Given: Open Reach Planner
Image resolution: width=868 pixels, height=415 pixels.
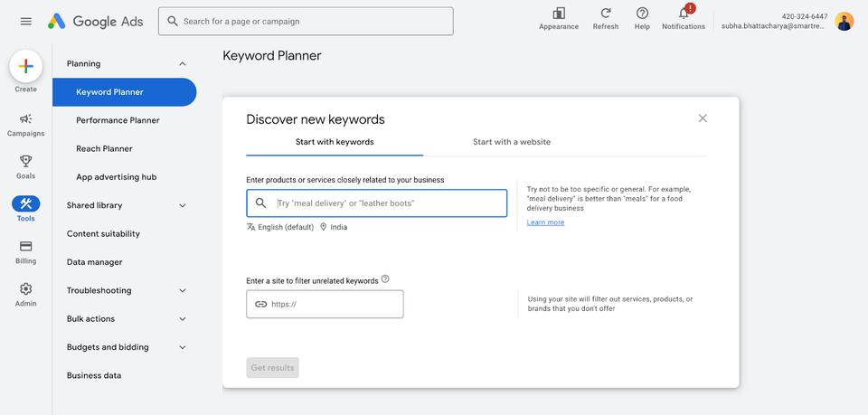Looking at the screenshot, I should click(x=104, y=149).
